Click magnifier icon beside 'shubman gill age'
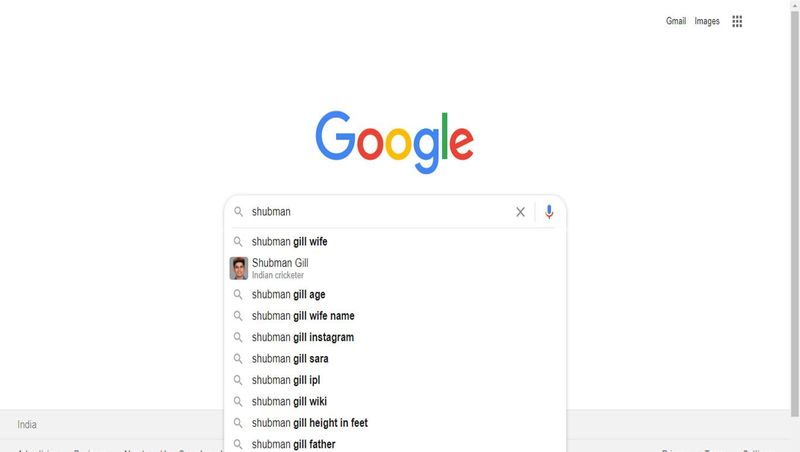 point(238,294)
